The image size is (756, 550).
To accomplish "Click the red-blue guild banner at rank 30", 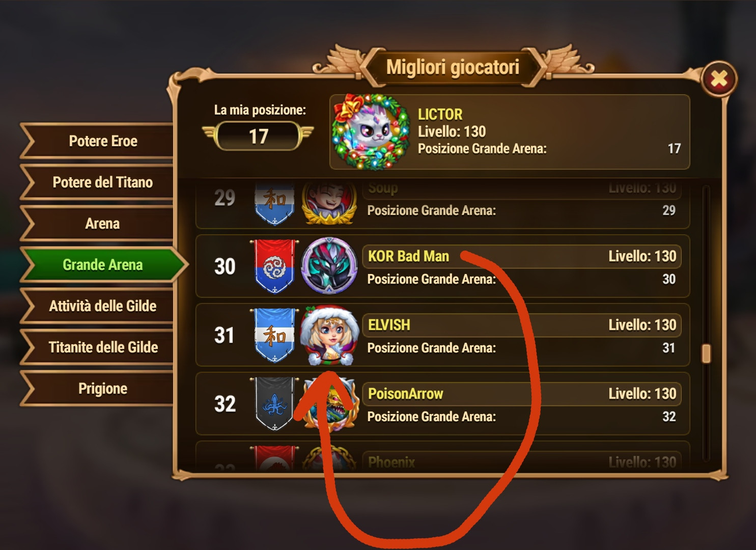I will (x=274, y=266).
